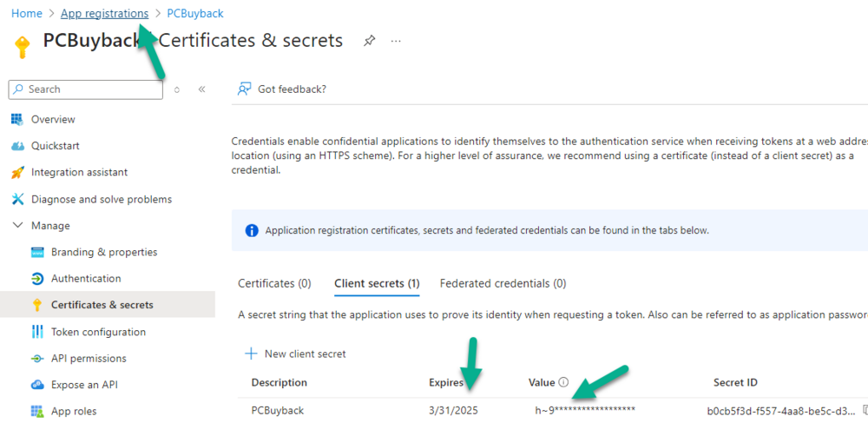The image size is (868, 423).
Task: Open Diagnose and solve problems
Action: (101, 199)
